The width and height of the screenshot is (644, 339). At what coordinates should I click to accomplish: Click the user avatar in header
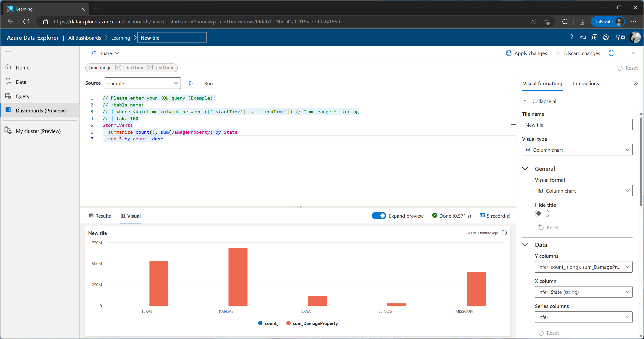[635, 37]
